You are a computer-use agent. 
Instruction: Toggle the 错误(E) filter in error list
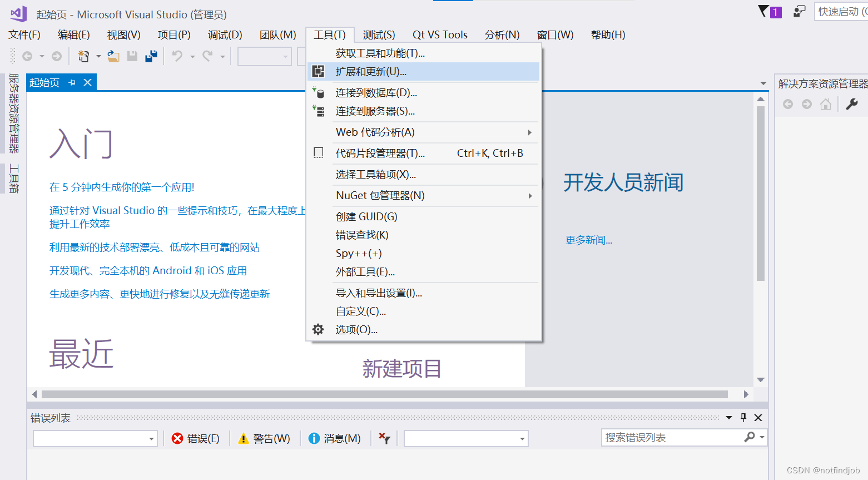[x=196, y=438]
